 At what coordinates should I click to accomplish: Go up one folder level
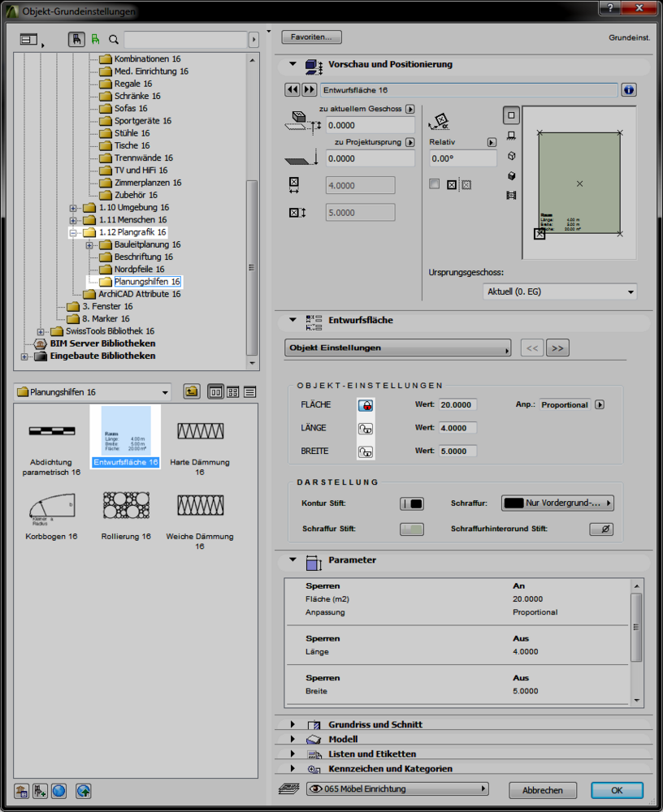(x=192, y=392)
